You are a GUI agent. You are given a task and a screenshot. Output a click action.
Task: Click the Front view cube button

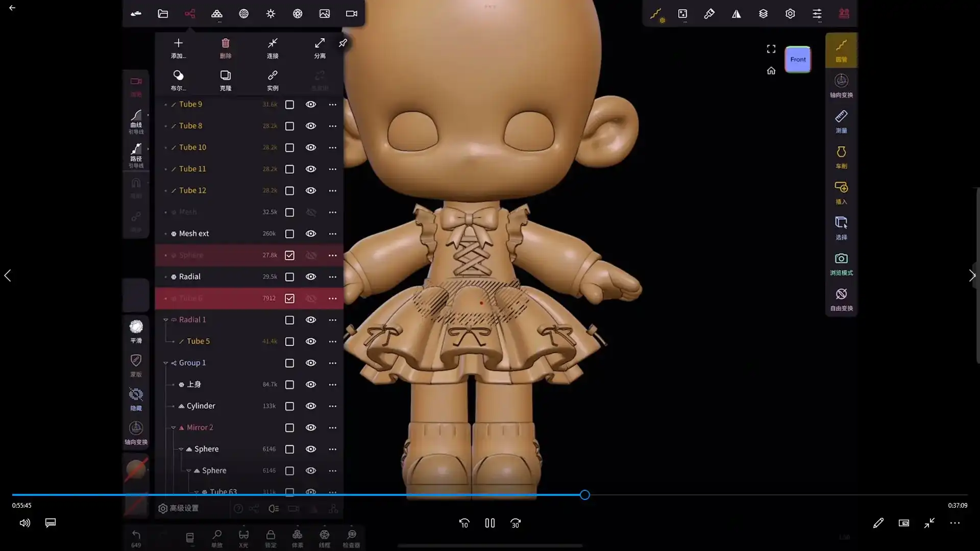(798, 59)
